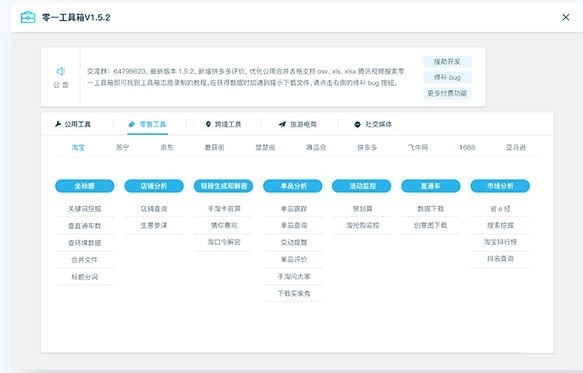The width and height of the screenshot is (583, 373).
Task: Open the 查环境数据 tool
Action: coord(85,243)
